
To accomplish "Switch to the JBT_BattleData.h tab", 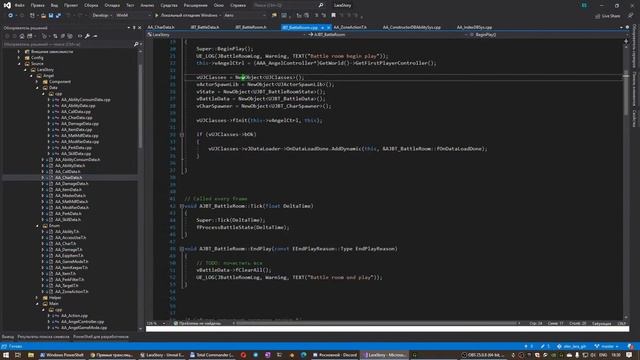I will [x=205, y=27].
